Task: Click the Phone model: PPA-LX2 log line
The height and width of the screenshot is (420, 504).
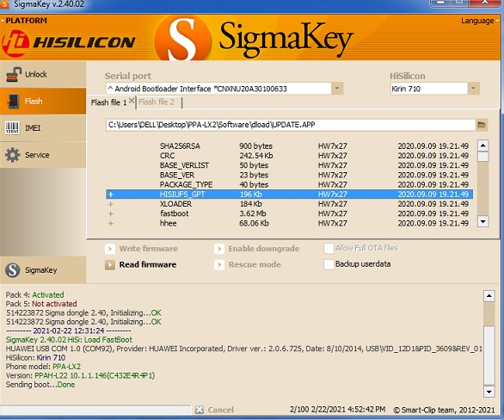Action: [x=43, y=367]
